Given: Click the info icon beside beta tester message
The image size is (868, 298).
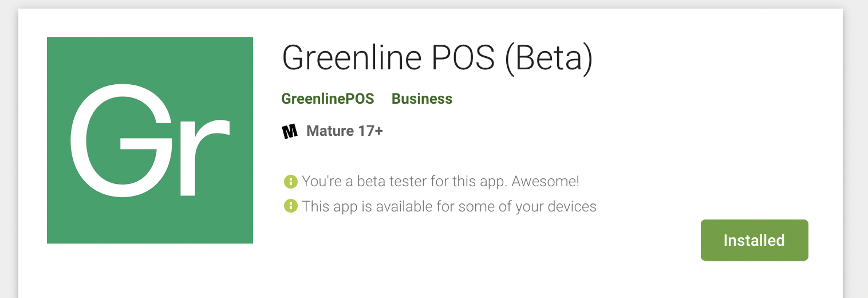Looking at the screenshot, I should pyautogui.click(x=291, y=182).
